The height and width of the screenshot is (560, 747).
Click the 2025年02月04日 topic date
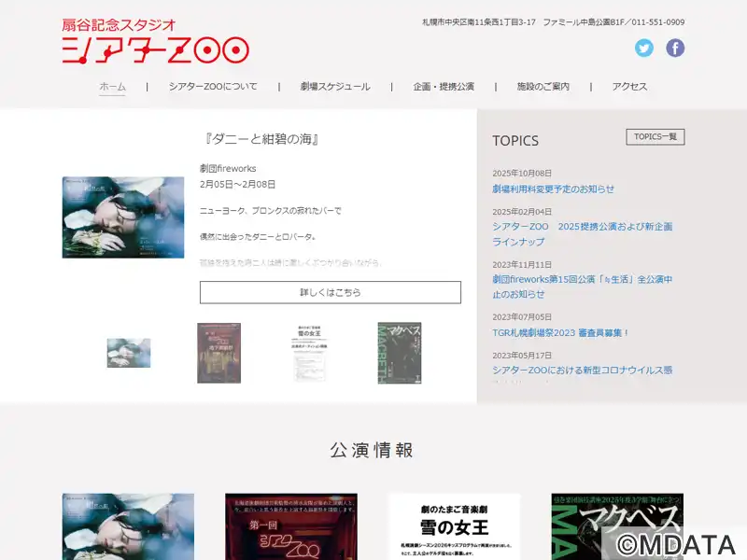pyautogui.click(x=522, y=212)
